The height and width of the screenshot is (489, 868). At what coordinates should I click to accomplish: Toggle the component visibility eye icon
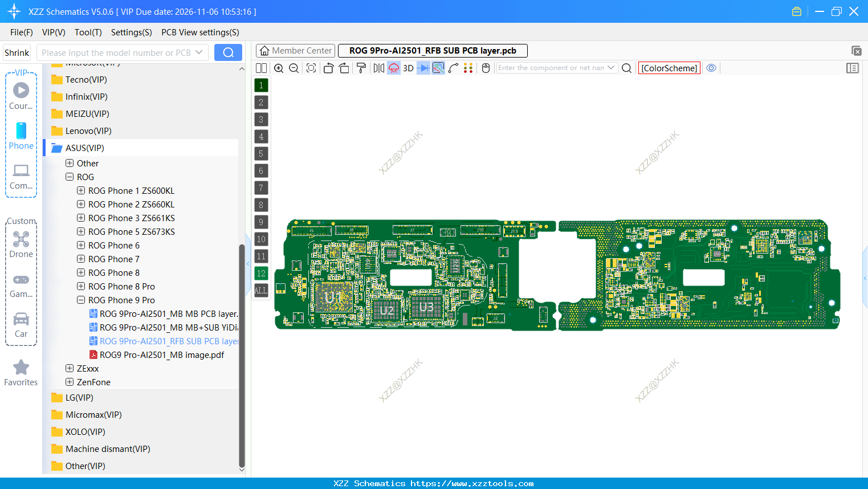click(x=711, y=68)
